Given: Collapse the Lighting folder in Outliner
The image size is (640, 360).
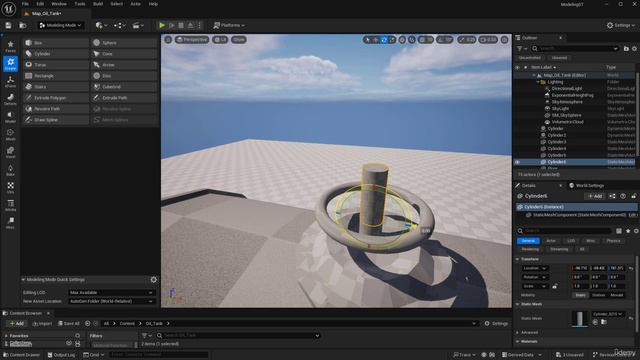Looking at the screenshot, I should 538,82.
